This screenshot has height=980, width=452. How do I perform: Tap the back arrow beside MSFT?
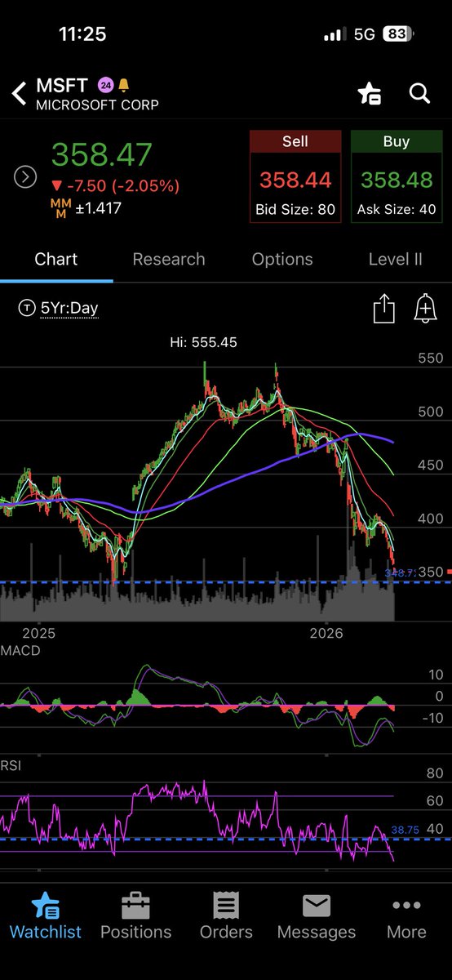19,93
